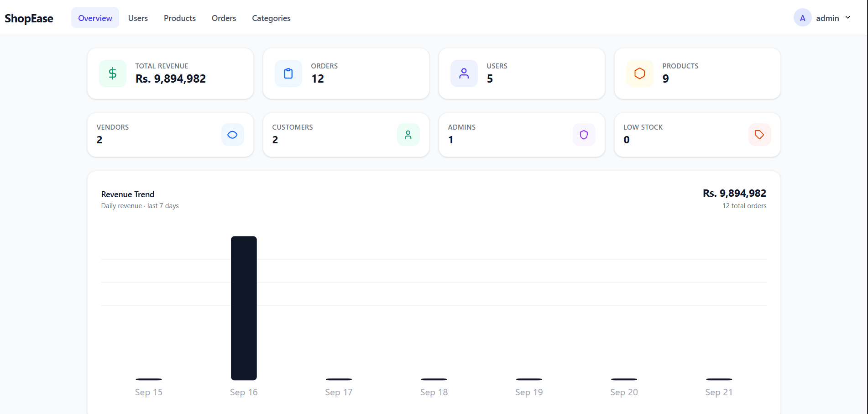Click the VENDORS card label

(x=113, y=127)
